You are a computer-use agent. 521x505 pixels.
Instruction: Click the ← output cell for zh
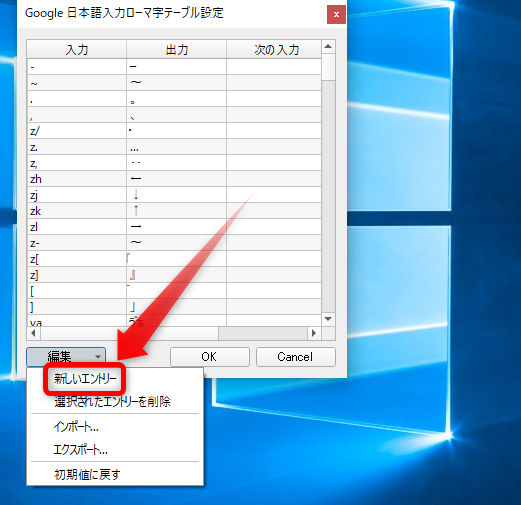177,179
